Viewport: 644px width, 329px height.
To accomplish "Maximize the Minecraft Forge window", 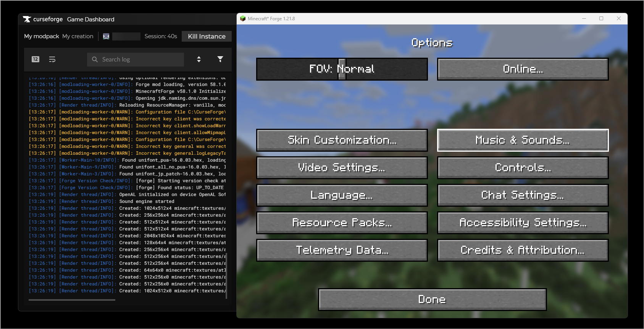I will (601, 18).
